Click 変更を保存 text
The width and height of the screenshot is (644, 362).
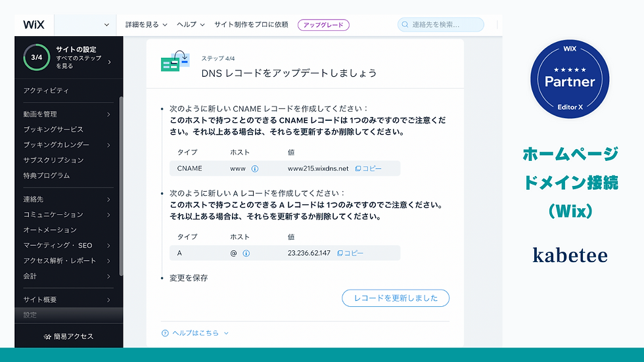pos(189,278)
